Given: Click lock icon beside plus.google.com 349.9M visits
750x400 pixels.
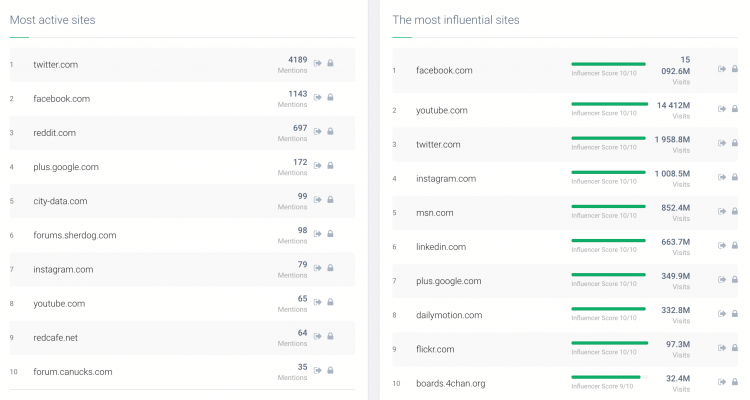Looking at the screenshot, I should tap(735, 279).
